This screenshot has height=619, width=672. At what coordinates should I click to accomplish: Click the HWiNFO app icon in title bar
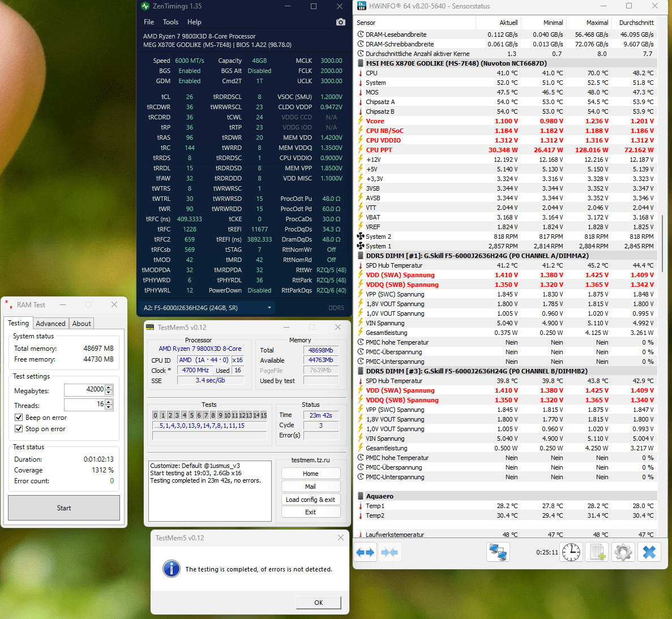click(x=362, y=6)
